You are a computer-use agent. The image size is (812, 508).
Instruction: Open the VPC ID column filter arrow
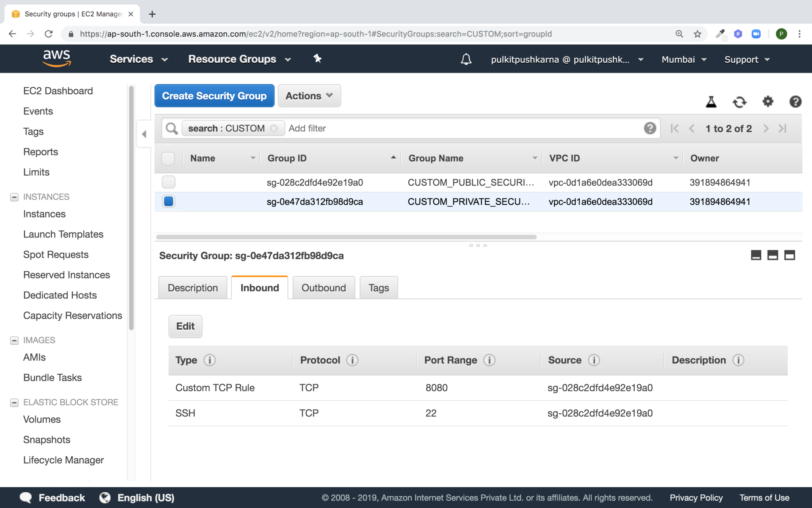pos(676,158)
